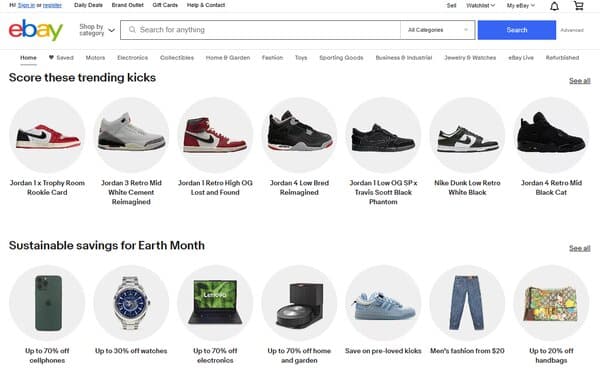The height and width of the screenshot is (377, 600).
Task: Click the heart icon next to Saved
Action: [x=51, y=57]
